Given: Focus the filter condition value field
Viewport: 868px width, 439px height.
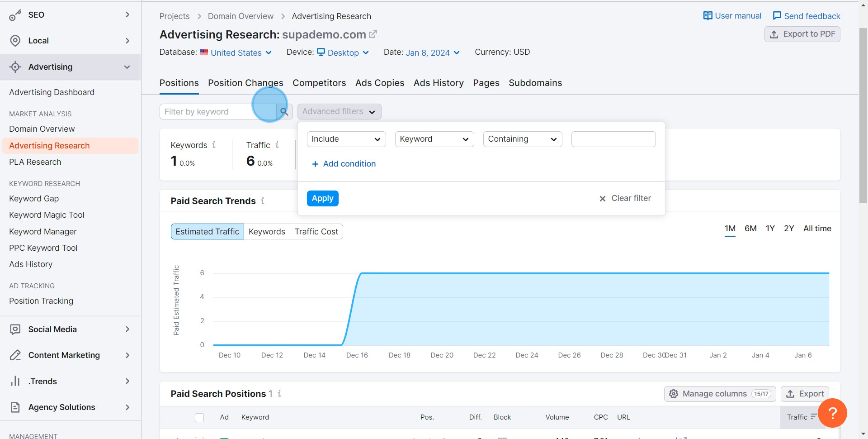Looking at the screenshot, I should [x=613, y=139].
